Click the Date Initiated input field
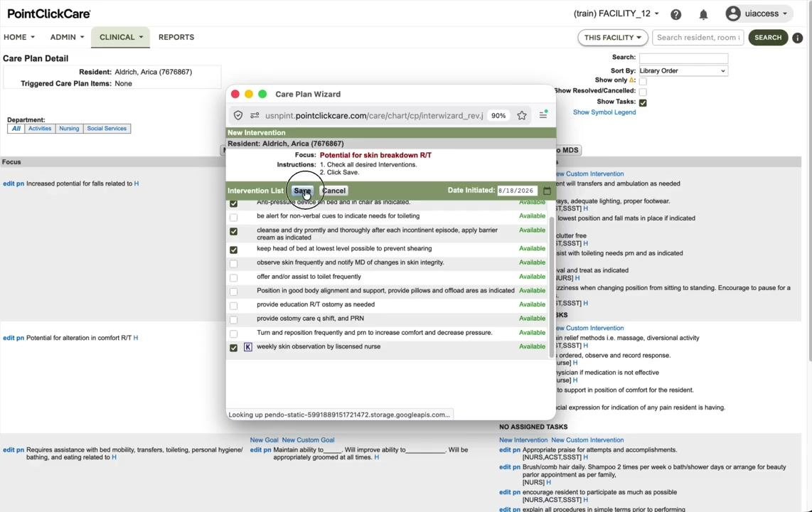This screenshot has width=812, height=512. [518, 191]
